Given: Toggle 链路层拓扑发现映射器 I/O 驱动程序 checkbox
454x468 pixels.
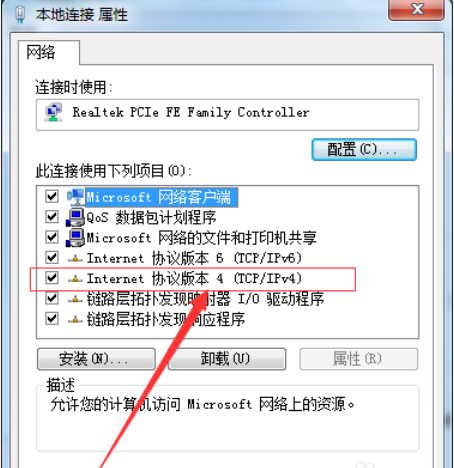Looking at the screenshot, I should pos(52,298).
